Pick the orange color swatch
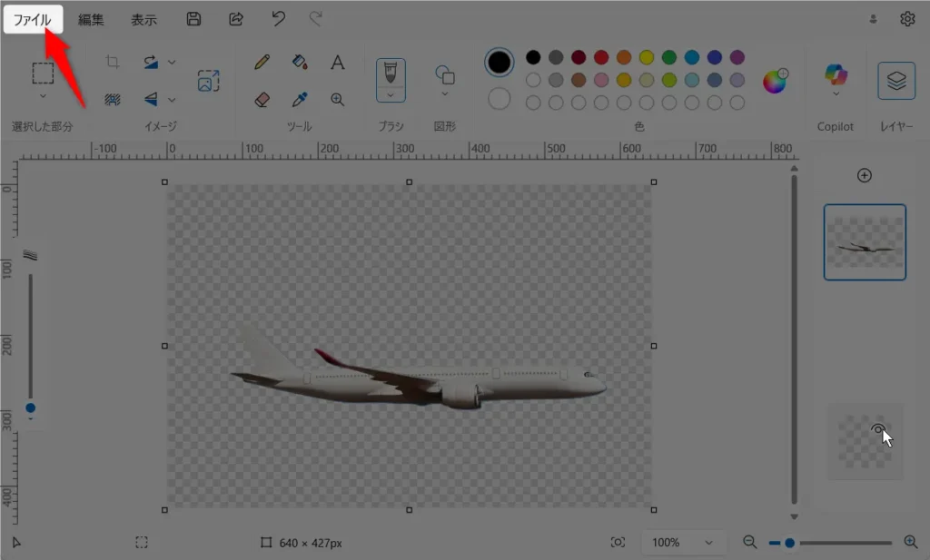Image resolution: width=930 pixels, height=560 pixels. click(623, 57)
